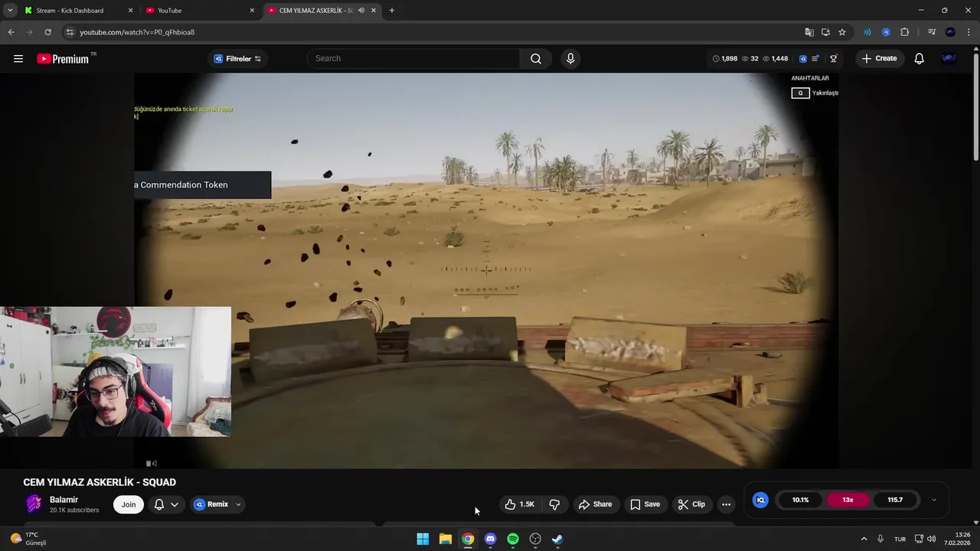Open the YouTube hamburger guide menu
980x551 pixels.
click(18, 59)
